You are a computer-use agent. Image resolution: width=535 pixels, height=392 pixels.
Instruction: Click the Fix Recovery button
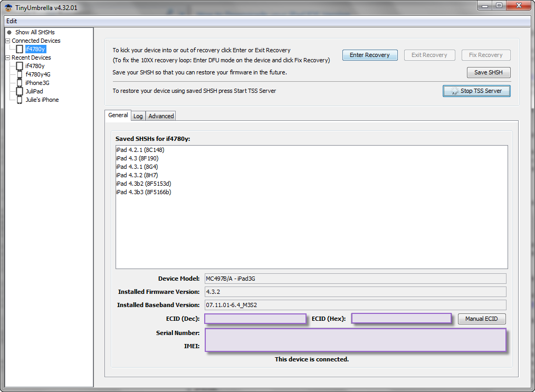pyautogui.click(x=486, y=55)
